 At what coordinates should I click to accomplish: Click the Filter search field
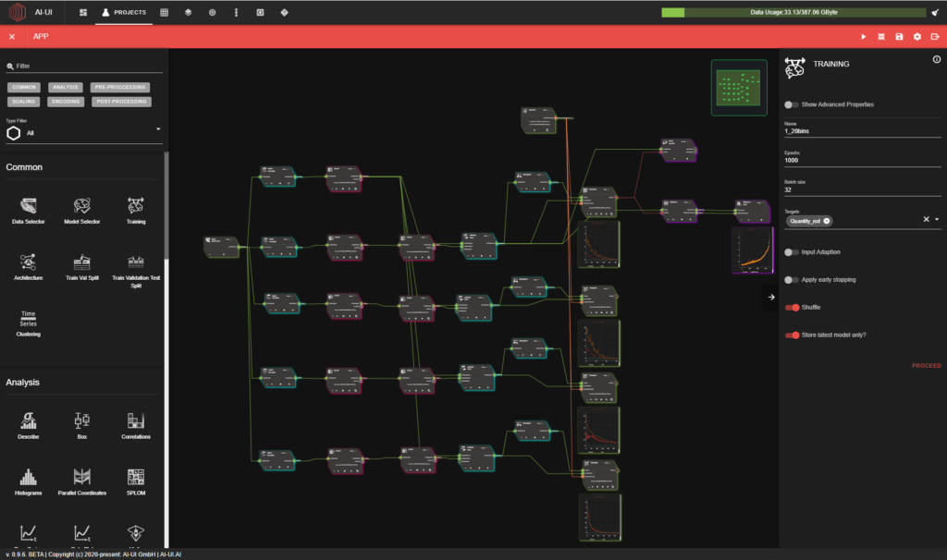coord(84,67)
